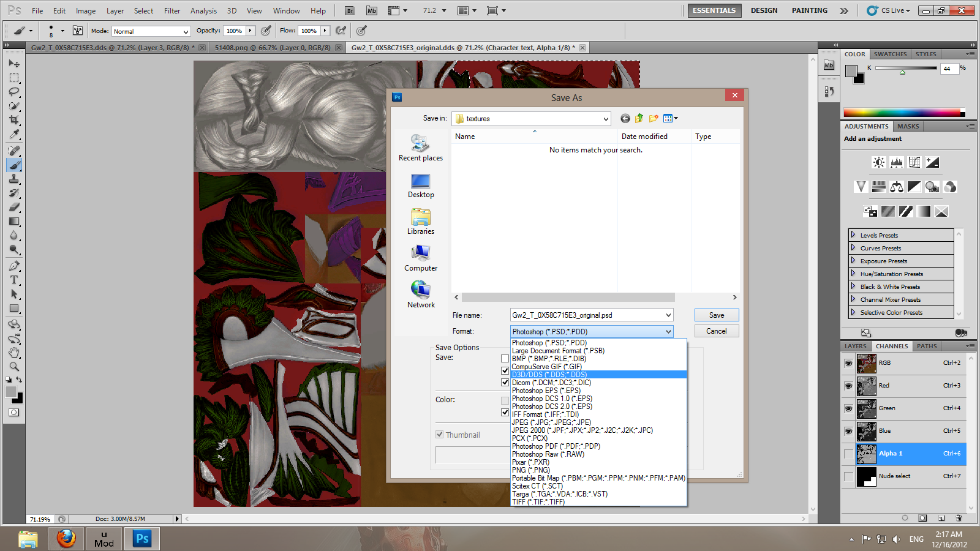This screenshot has height=551, width=980.
Task: Activate the Zoom tool in toolbox
Action: (14, 367)
